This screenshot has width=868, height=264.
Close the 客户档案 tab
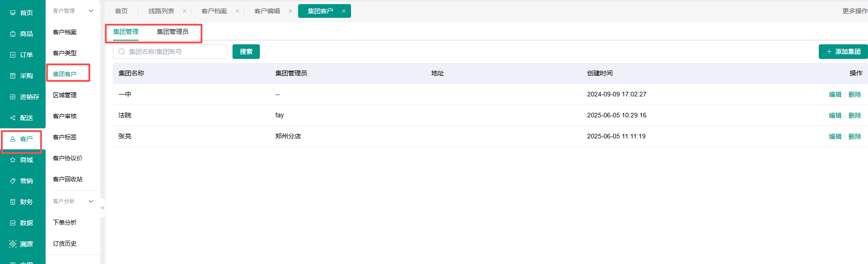tap(238, 11)
